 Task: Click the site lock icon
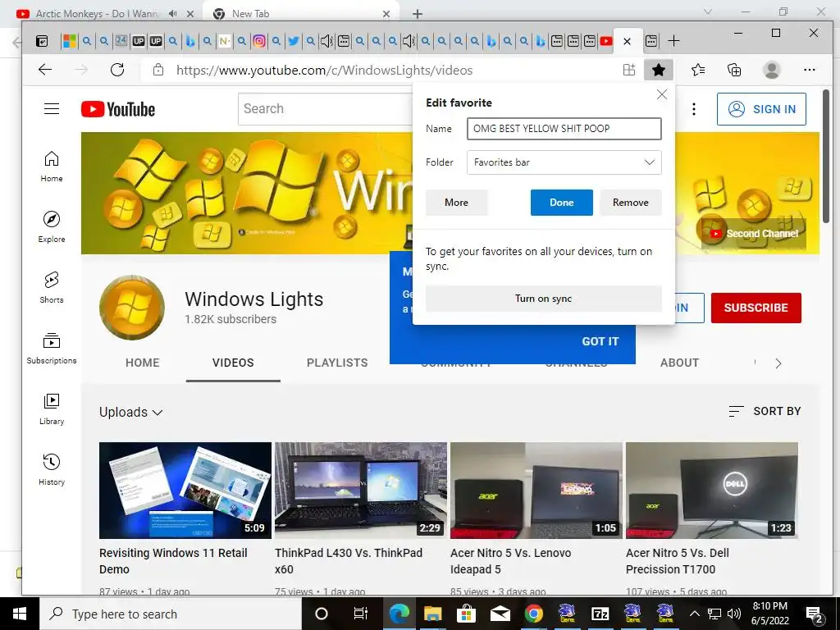point(158,70)
